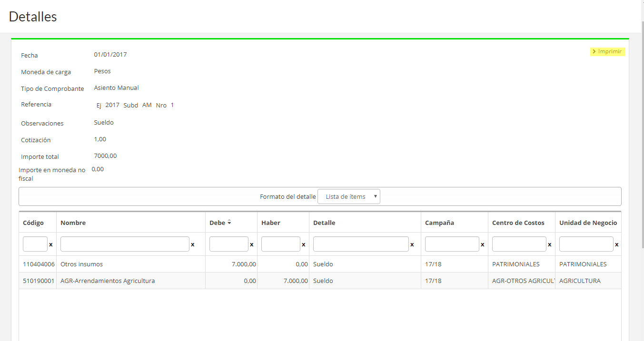Focus the Debe filter input
The image size is (644, 341).
click(x=229, y=244)
